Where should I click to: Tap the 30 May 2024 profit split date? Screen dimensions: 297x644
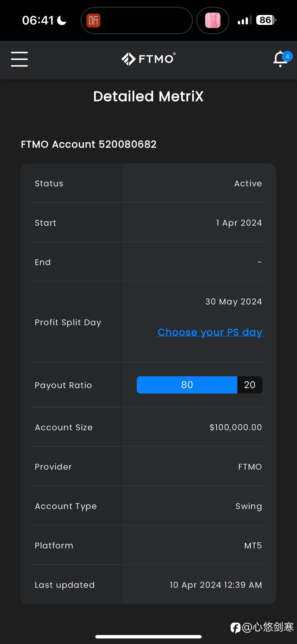[234, 302]
